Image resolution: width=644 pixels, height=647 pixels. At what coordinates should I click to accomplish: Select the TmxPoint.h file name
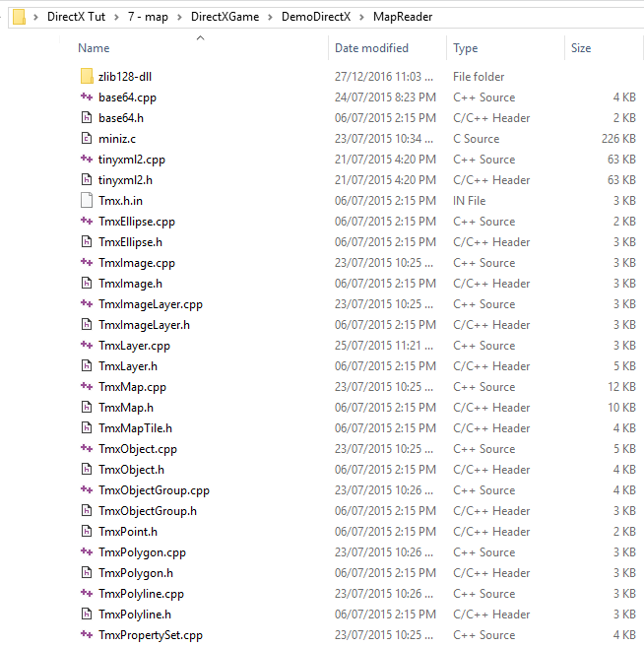(128, 532)
